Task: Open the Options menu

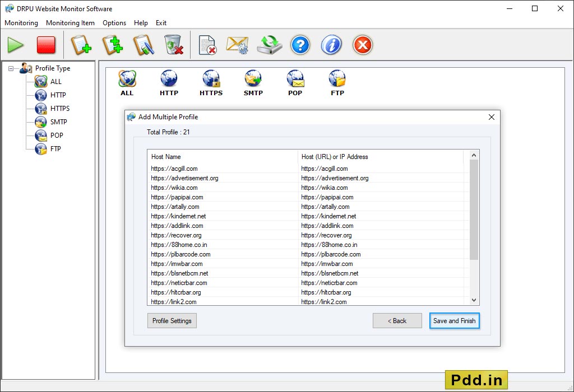Action: click(114, 22)
